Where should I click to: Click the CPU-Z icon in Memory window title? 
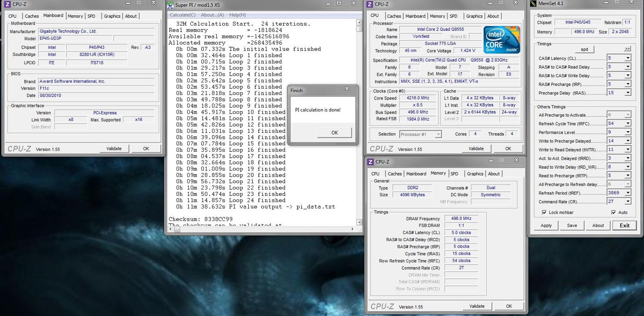click(x=370, y=162)
